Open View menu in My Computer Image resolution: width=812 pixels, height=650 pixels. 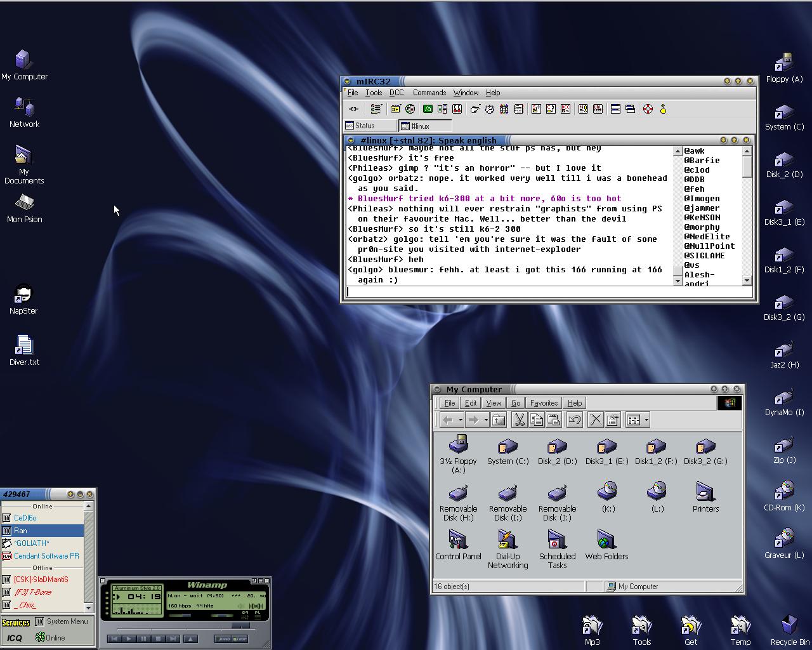(x=494, y=403)
